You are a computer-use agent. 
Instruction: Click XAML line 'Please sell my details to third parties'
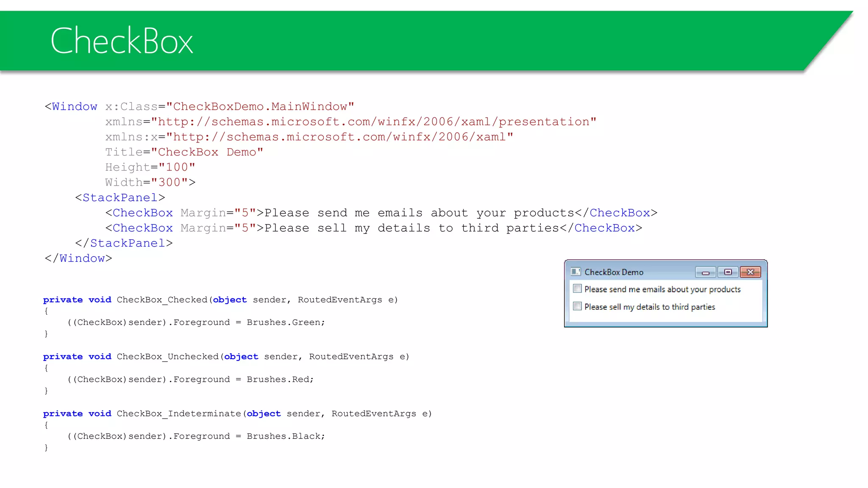[x=373, y=228]
